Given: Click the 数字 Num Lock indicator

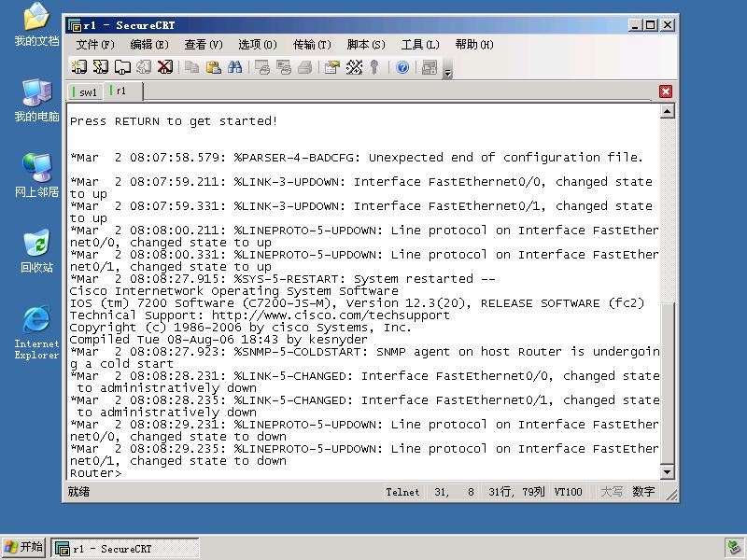Looking at the screenshot, I should click(x=643, y=492).
